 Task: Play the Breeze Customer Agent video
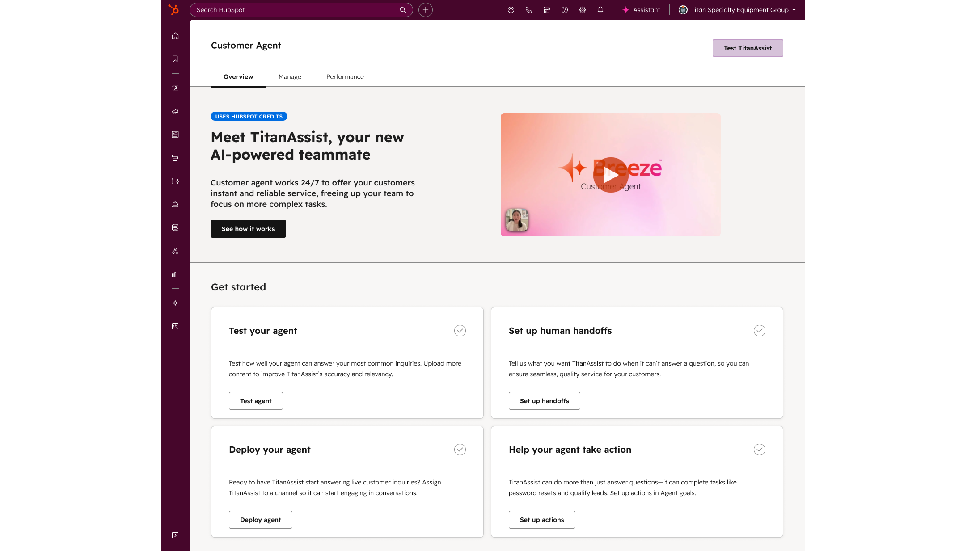[x=610, y=174]
